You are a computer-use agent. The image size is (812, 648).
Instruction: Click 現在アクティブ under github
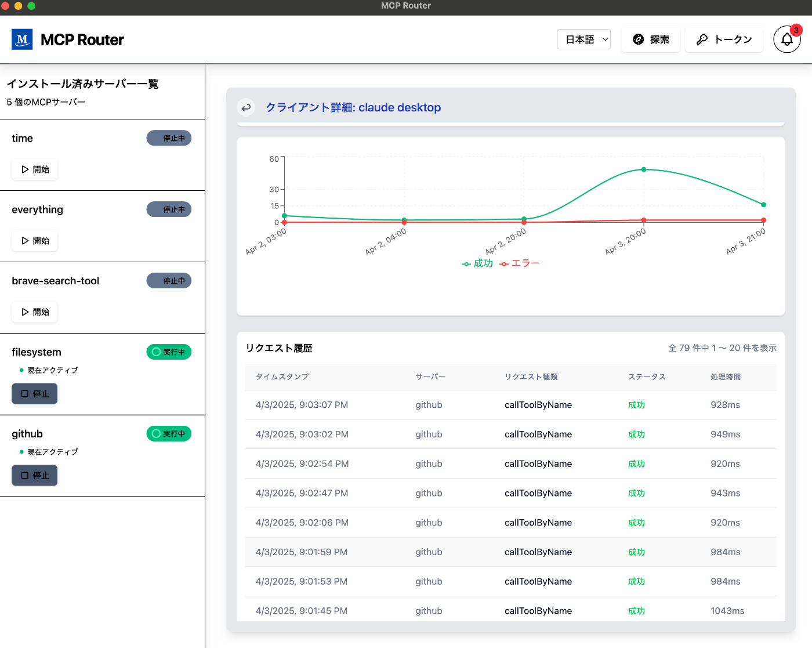click(52, 452)
